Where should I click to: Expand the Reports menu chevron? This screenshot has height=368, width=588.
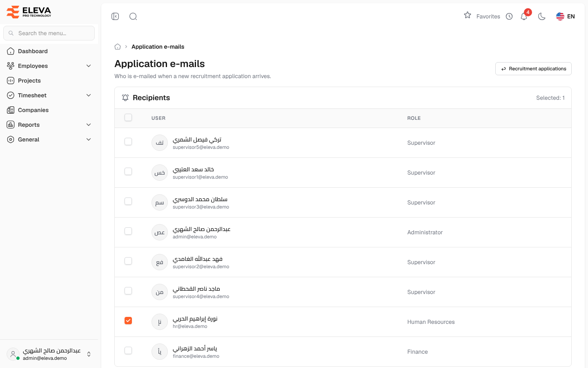tap(89, 125)
